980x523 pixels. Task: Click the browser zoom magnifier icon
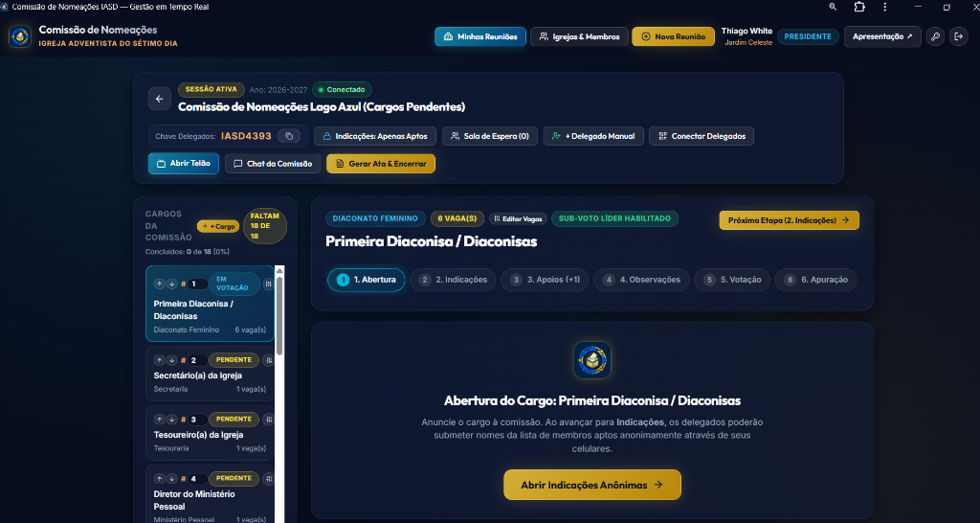click(833, 7)
